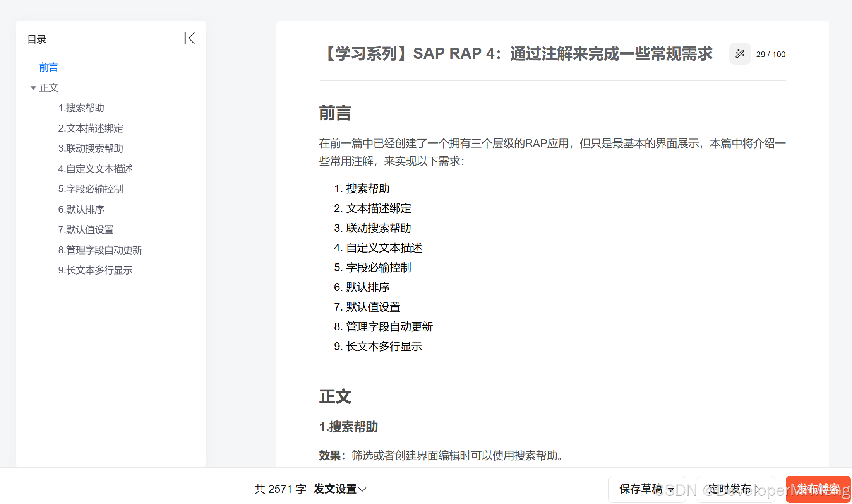Open 9.长文本多行显示 outline entry

(x=95, y=270)
